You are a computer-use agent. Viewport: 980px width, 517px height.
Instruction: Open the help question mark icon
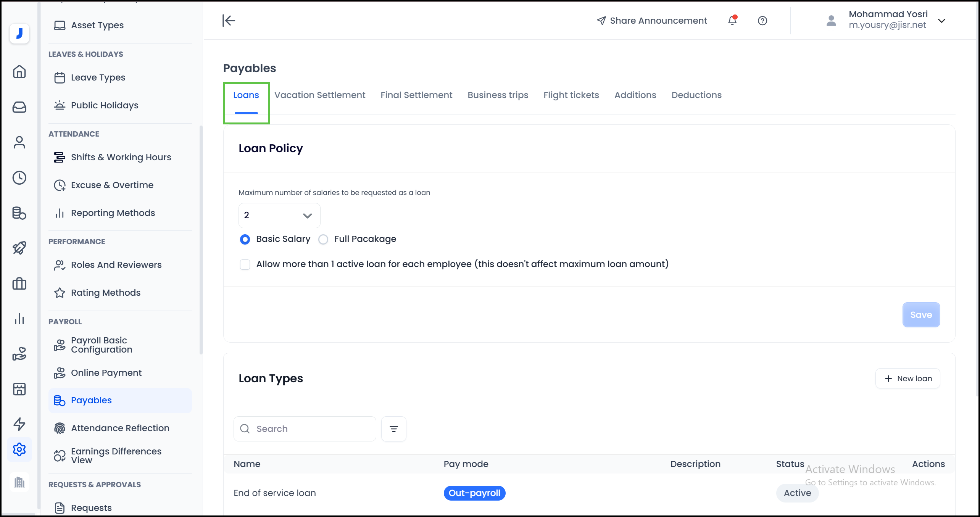point(762,21)
